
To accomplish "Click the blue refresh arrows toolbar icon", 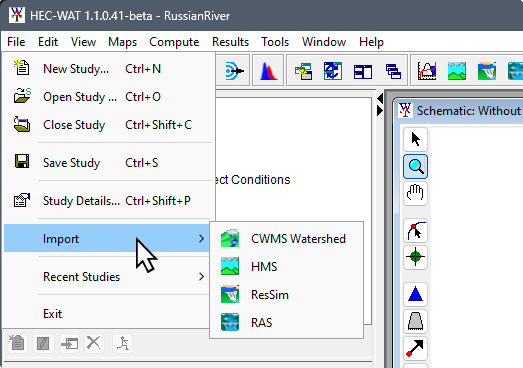I will coord(333,71).
